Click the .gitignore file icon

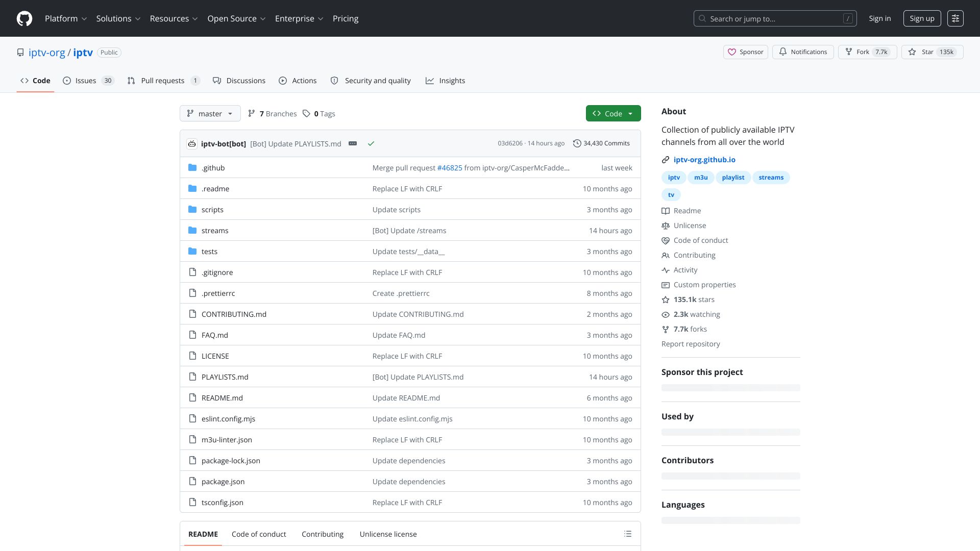(192, 272)
